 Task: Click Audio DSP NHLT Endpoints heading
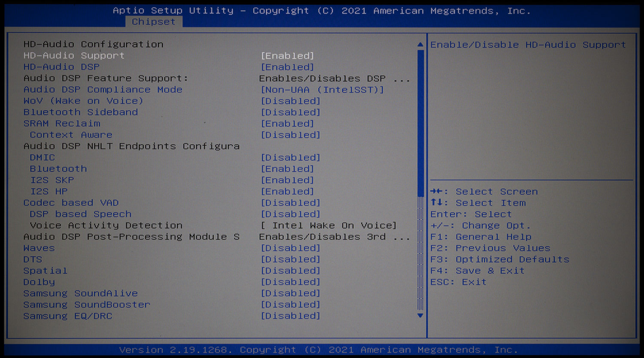click(x=131, y=146)
